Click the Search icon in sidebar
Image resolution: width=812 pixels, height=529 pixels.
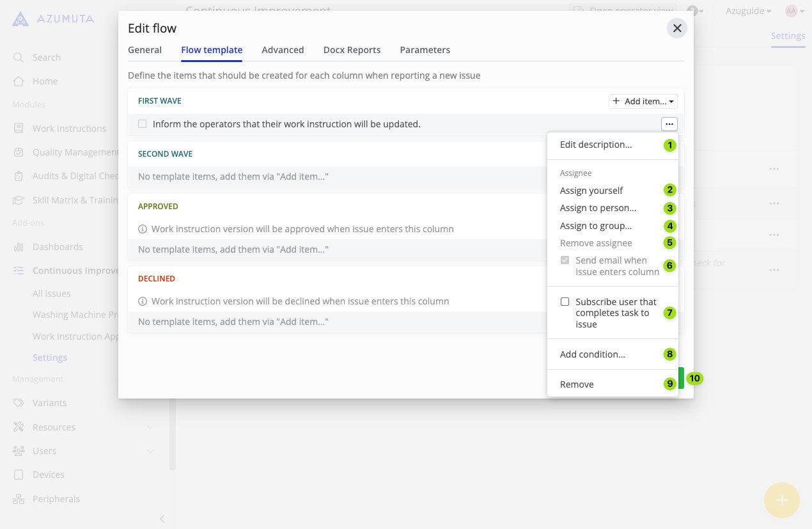[19, 58]
